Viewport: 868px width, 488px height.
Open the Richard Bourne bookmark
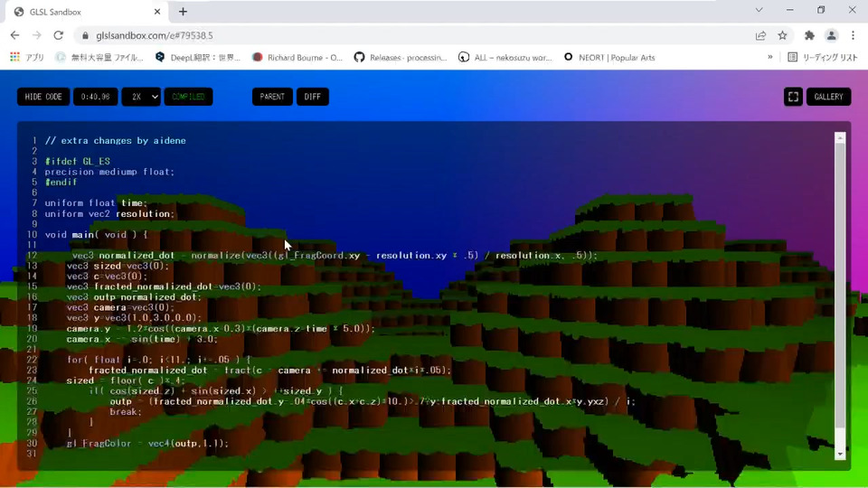[x=297, y=57]
